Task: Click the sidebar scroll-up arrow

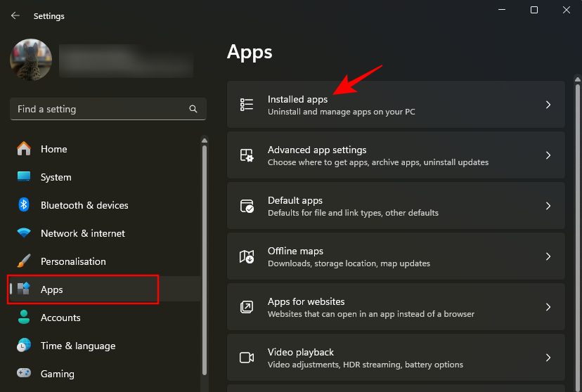Action: click(205, 141)
